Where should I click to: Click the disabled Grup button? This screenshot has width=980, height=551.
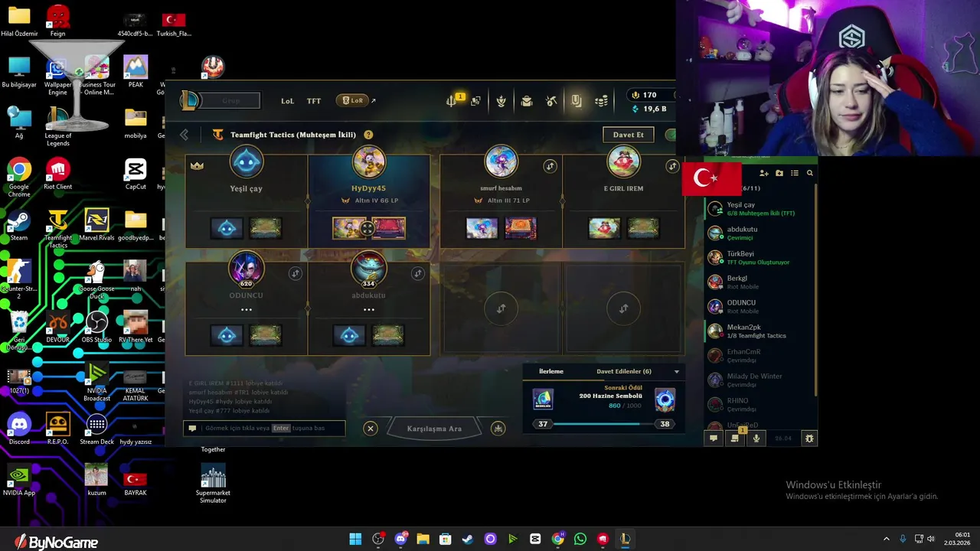pyautogui.click(x=231, y=101)
